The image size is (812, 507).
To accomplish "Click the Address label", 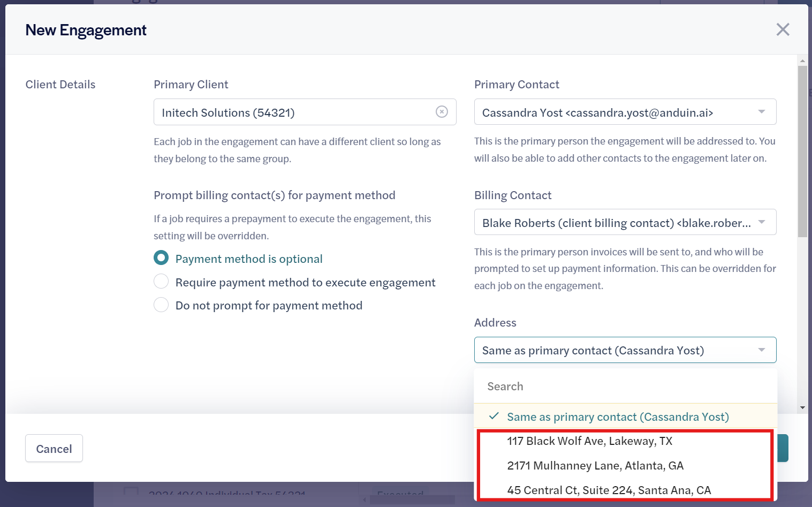I will (495, 323).
